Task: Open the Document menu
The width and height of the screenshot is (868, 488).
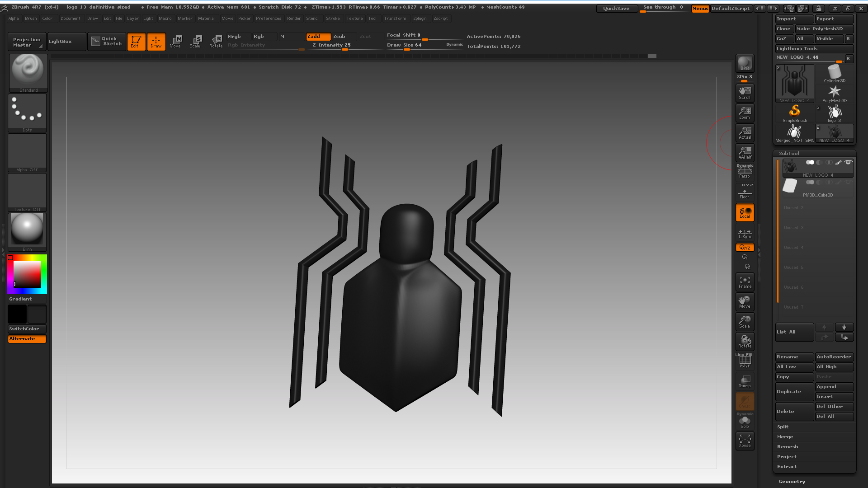Action: (70, 19)
